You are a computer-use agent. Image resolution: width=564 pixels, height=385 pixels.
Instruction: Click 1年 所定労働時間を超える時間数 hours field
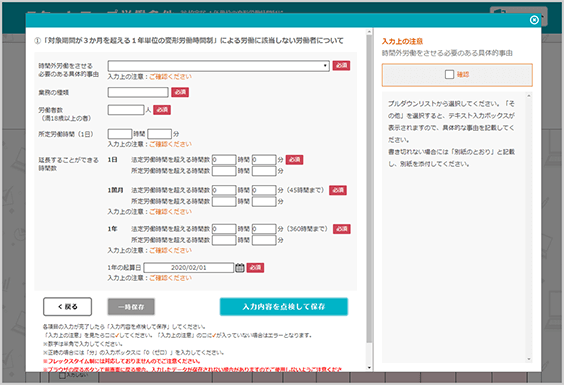pos(224,240)
